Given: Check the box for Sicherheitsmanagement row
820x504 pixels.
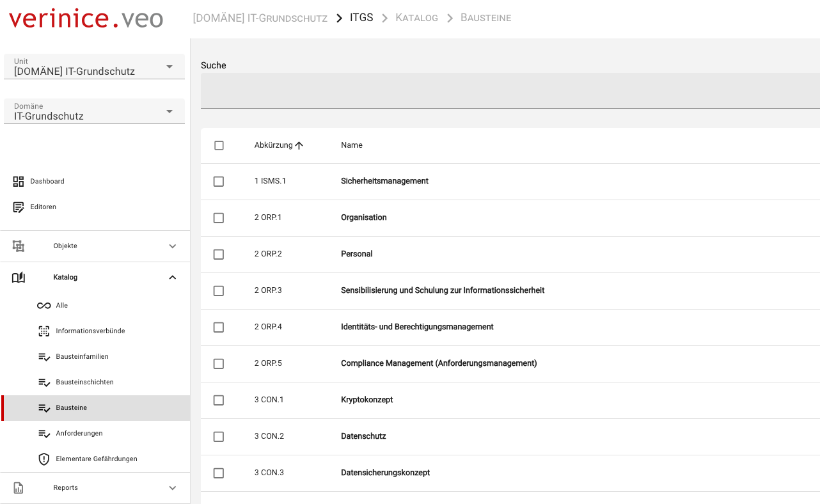Looking at the screenshot, I should pos(219,182).
